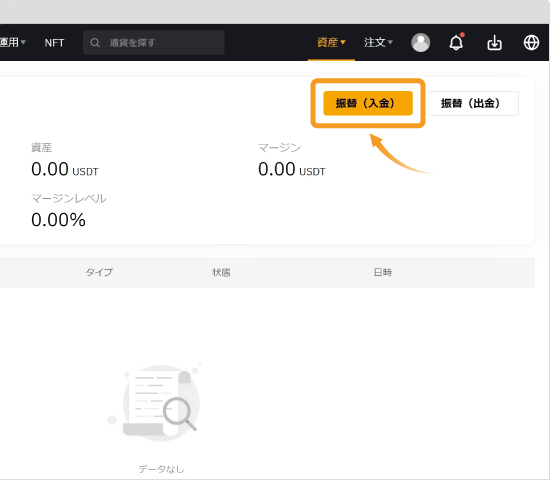Click the 振替（出金）button
This screenshot has height=480, width=550.
coord(473,103)
